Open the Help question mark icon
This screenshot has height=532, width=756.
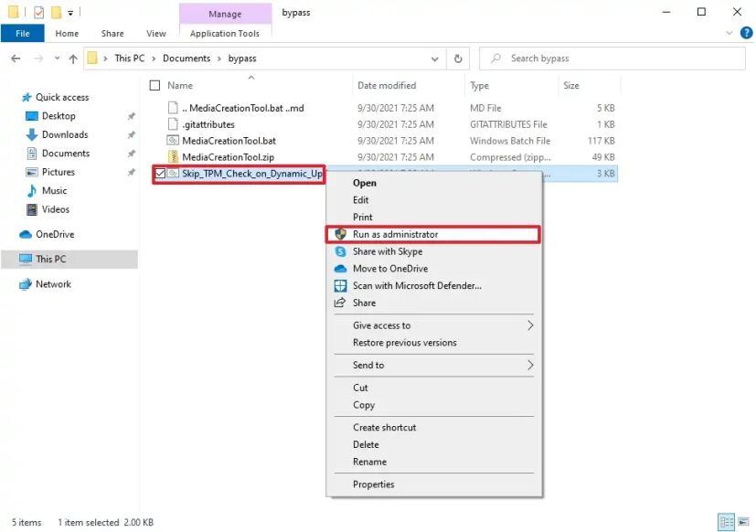pos(746,33)
